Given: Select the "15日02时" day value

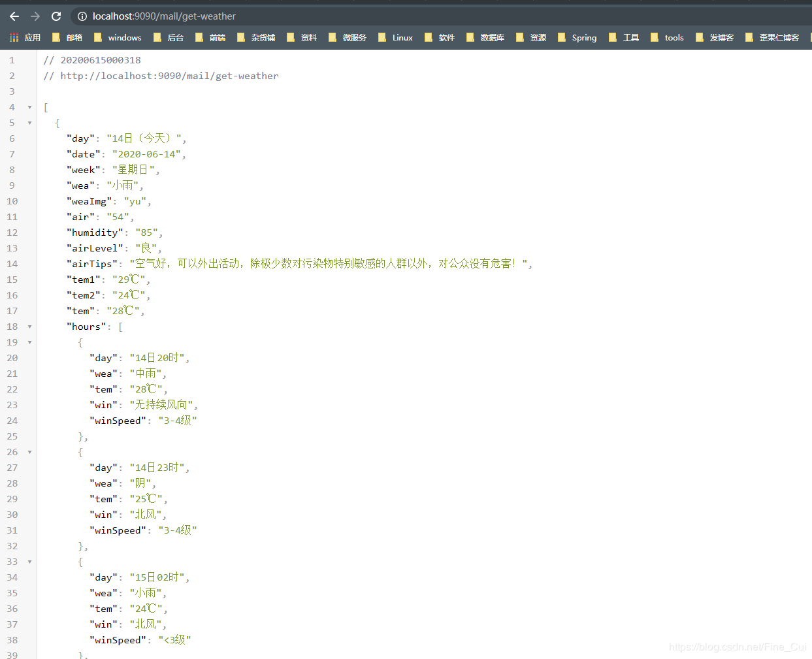Looking at the screenshot, I should [157, 577].
